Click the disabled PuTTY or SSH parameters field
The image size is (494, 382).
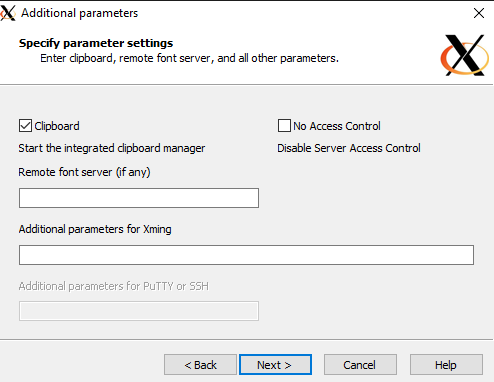(x=139, y=311)
